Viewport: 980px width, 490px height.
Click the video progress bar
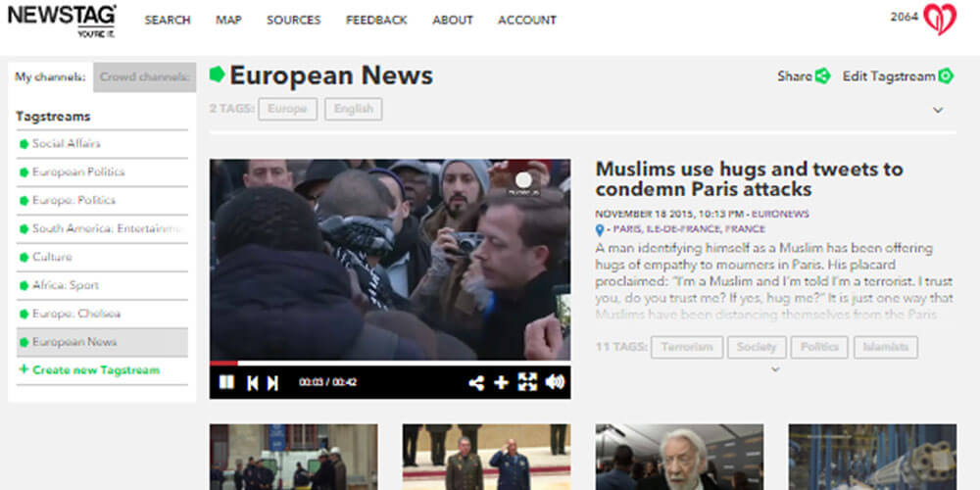pos(390,363)
